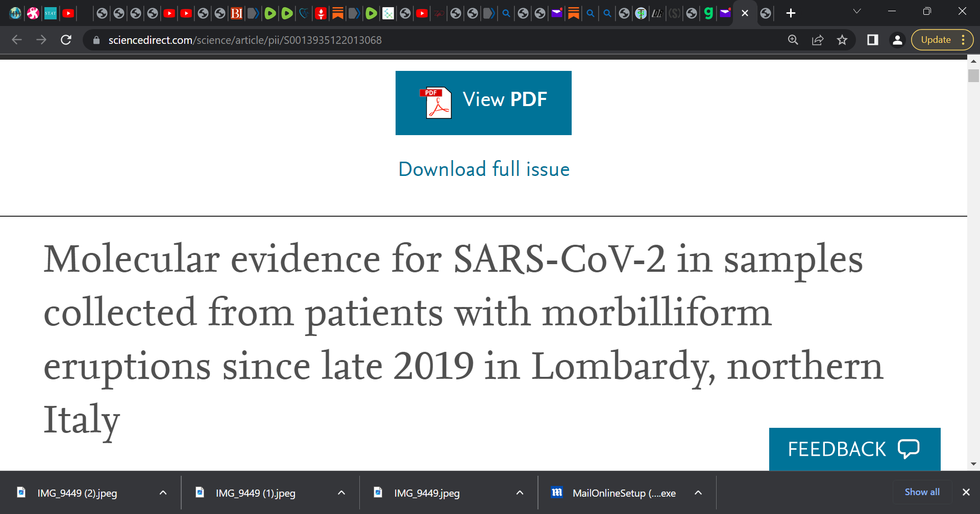This screenshot has height=514, width=980.
Task: Click the file icon beside IMG_9449 (1).jpeg
Action: (200, 492)
